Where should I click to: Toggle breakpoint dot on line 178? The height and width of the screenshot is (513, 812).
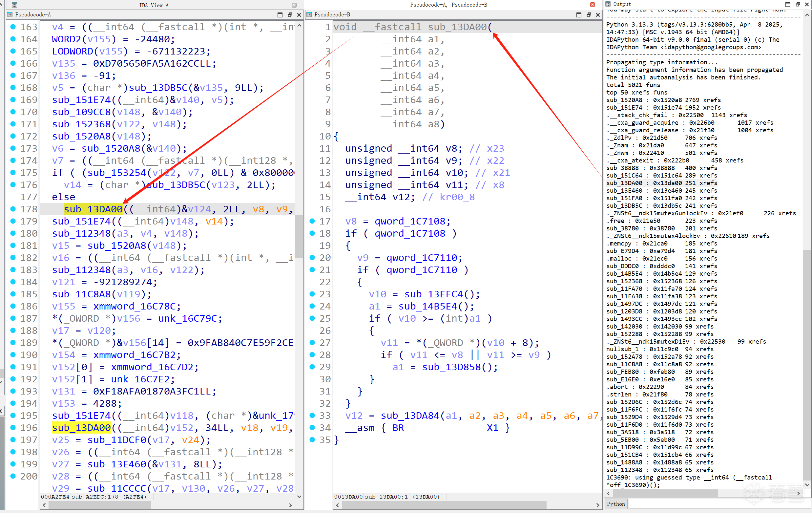click(x=13, y=209)
